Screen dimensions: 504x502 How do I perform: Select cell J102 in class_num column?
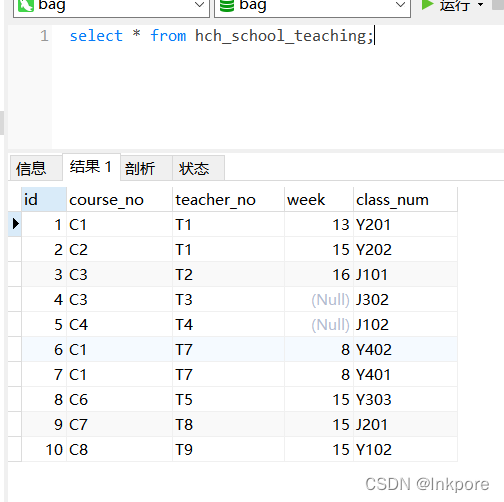[x=405, y=324]
